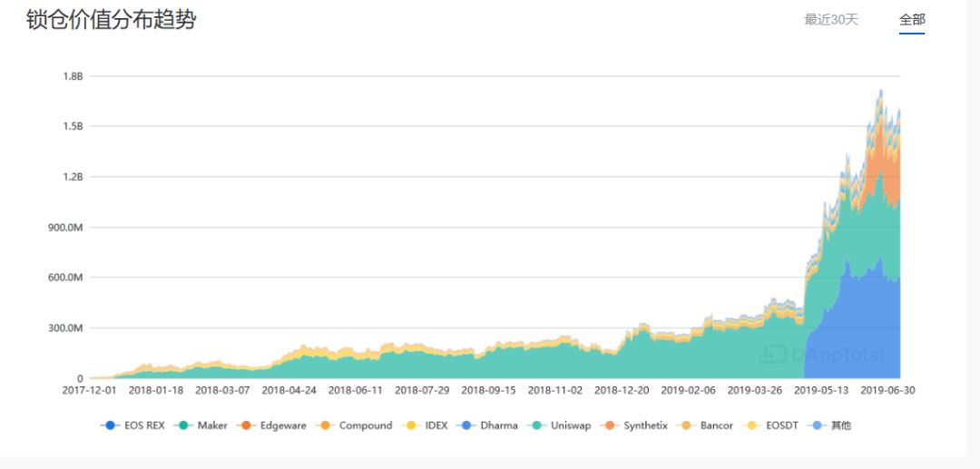Click the 2018-07-29 x-axis date
The width and height of the screenshot is (980, 469).
[422, 390]
